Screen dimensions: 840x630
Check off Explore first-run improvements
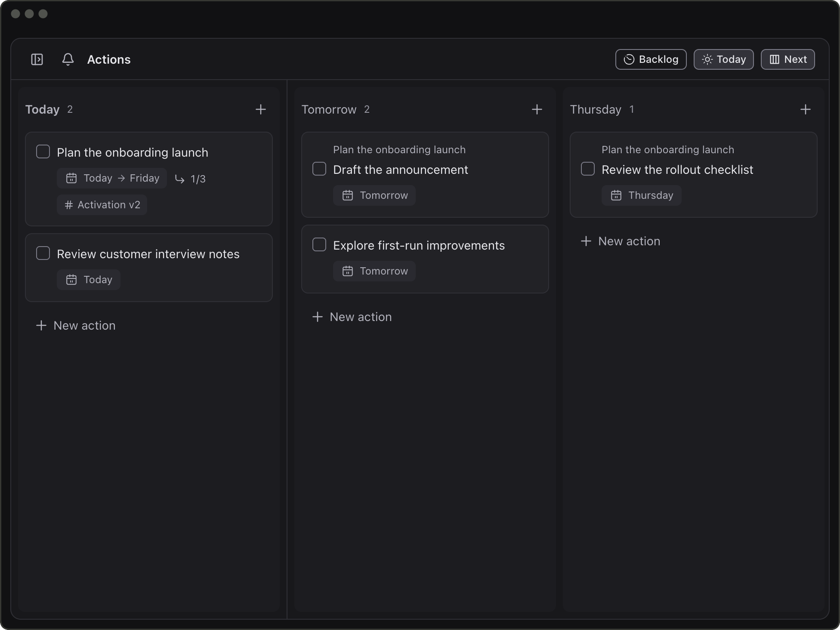coord(319,244)
